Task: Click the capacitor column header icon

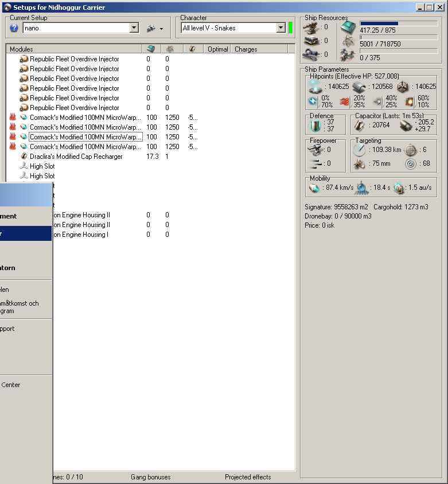Action: click(x=193, y=49)
